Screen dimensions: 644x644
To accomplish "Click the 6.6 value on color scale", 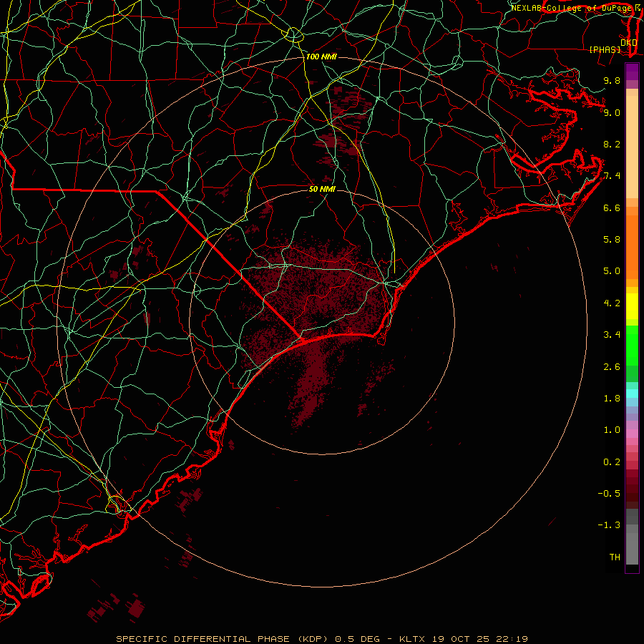I will click(x=612, y=208).
